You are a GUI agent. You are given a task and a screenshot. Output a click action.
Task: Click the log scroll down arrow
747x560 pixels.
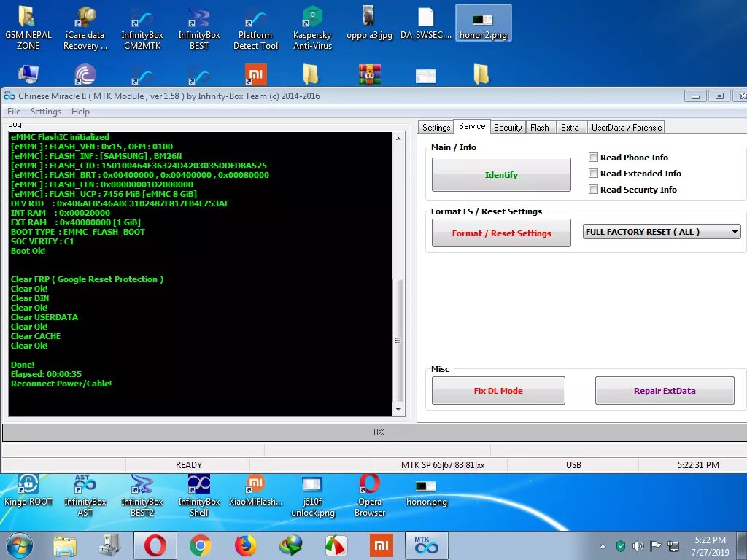(398, 410)
